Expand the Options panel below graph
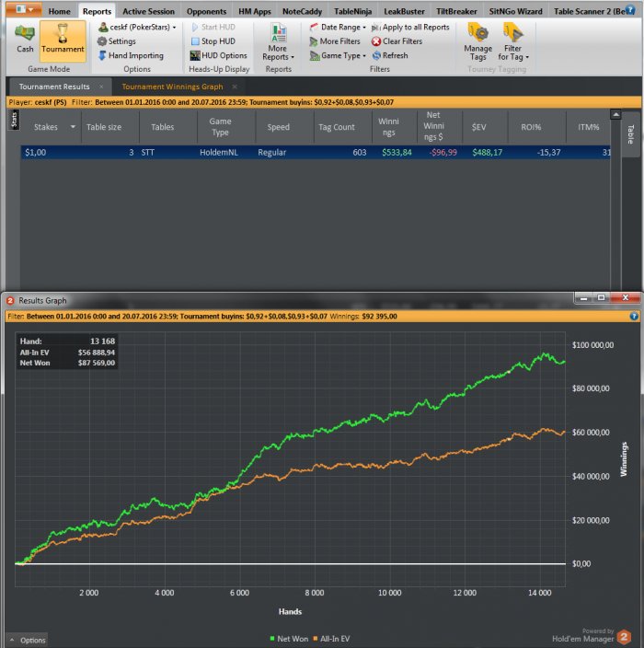Viewport: 644px width, 648px height. point(28,640)
